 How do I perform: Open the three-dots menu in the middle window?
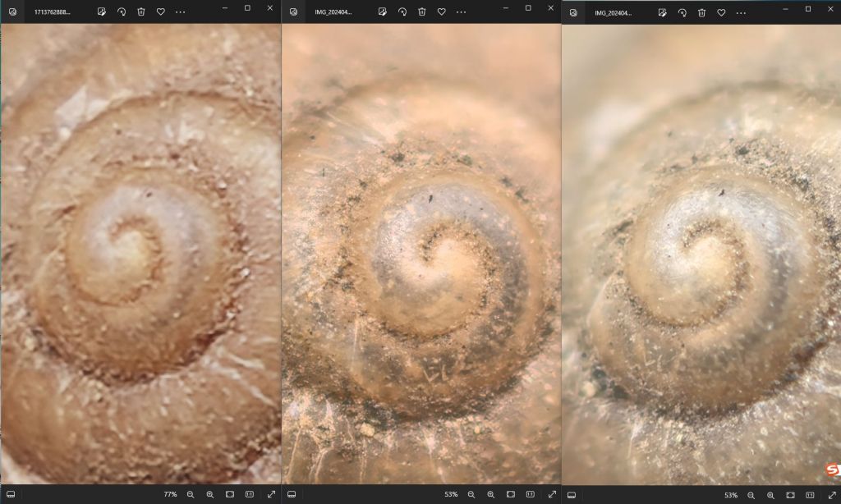coord(462,11)
